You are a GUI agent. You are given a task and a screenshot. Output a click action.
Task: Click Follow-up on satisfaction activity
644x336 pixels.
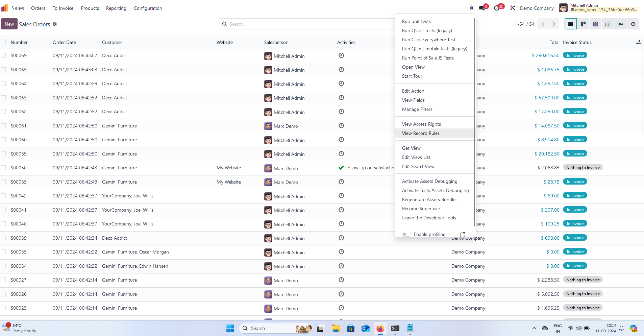click(367, 168)
